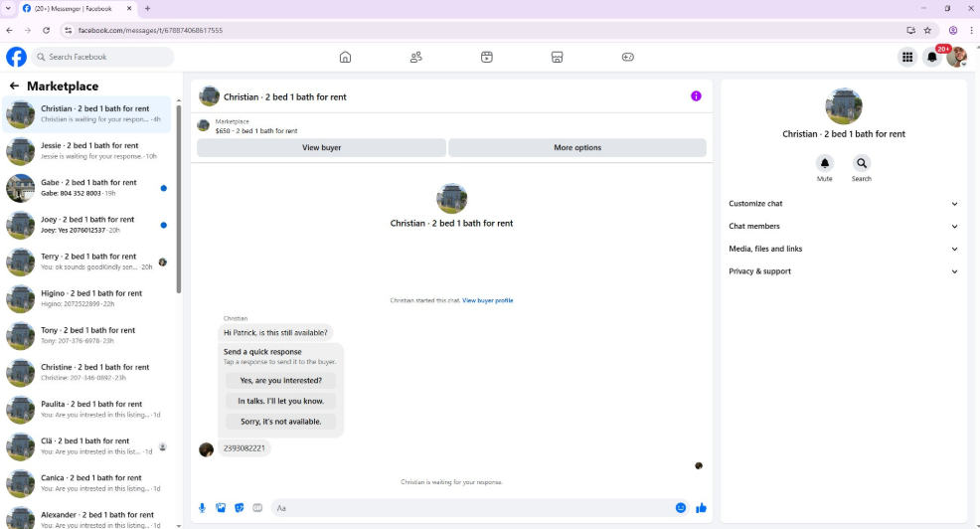Open Canica's 2 bed 1 bath chat

(x=86, y=482)
